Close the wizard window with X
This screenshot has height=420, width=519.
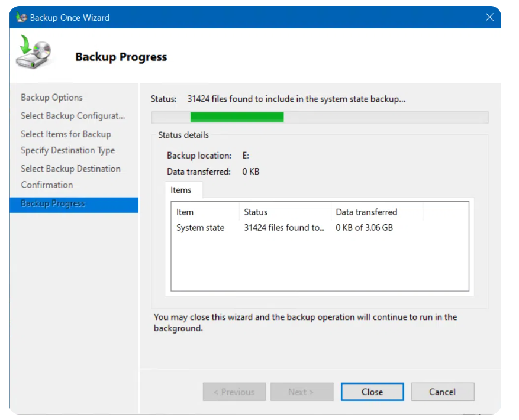coord(489,17)
